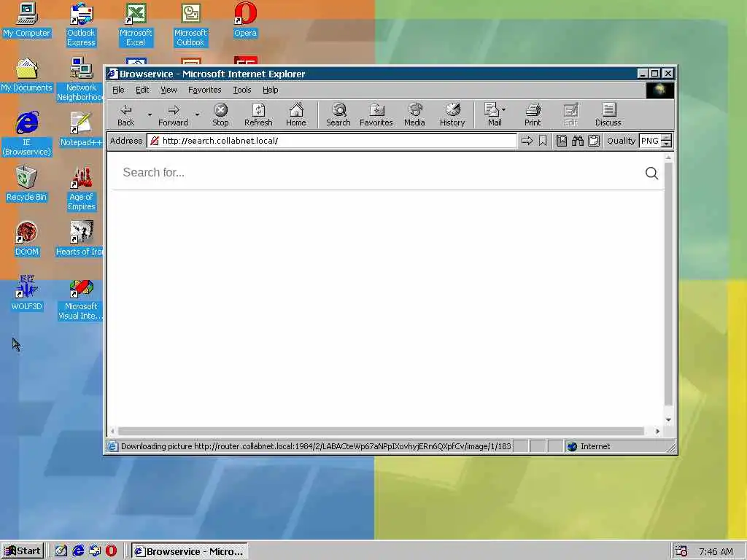Screen dimensions: 747x560
Task: Select Age of Empires desktop icon
Action: tap(81, 189)
